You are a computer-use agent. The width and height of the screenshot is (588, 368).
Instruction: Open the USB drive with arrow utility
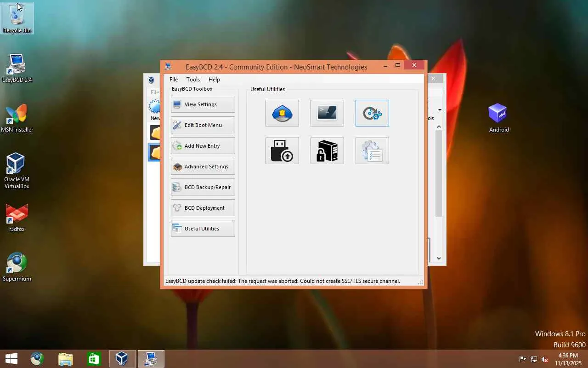click(282, 151)
